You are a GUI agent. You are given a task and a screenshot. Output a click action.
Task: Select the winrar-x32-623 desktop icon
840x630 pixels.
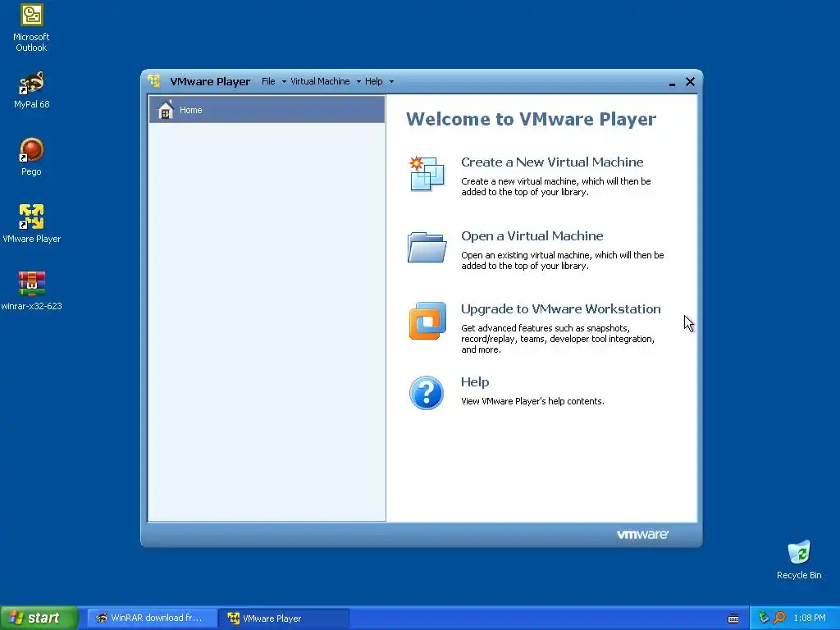[31, 291]
